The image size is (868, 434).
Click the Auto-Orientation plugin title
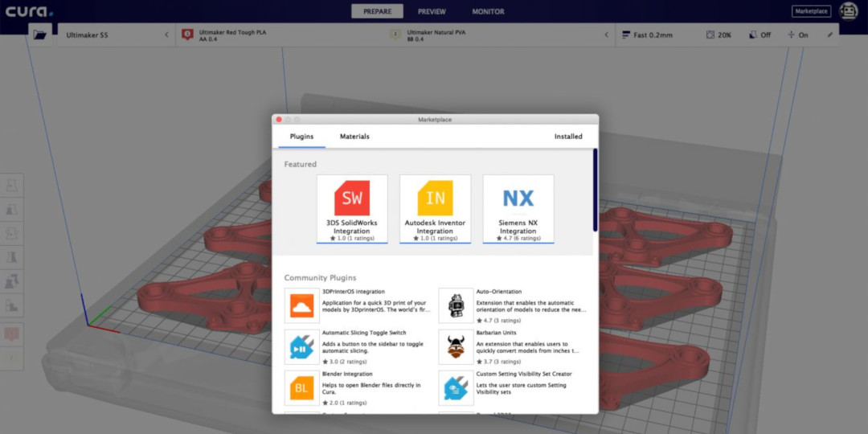coord(499,291)
